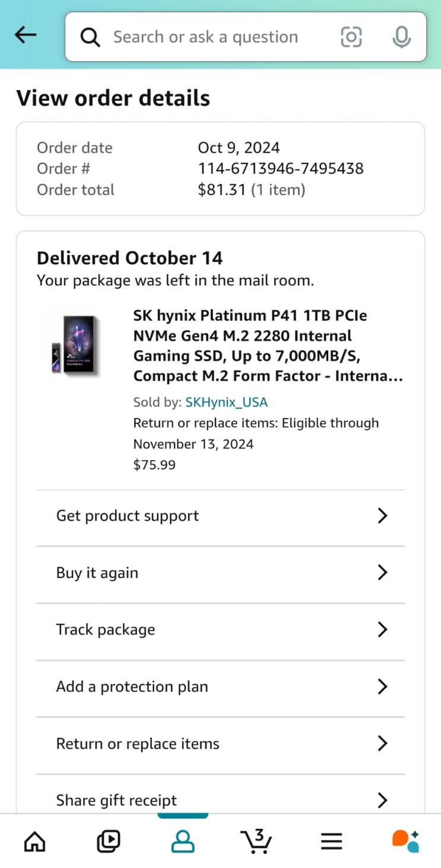Open the account profile tab
Viewport: 441px width, 868px height.
coord(182,841)
